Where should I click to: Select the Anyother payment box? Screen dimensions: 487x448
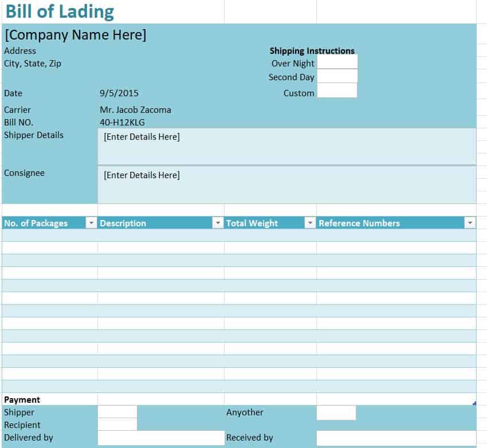[x=336, y=412]
